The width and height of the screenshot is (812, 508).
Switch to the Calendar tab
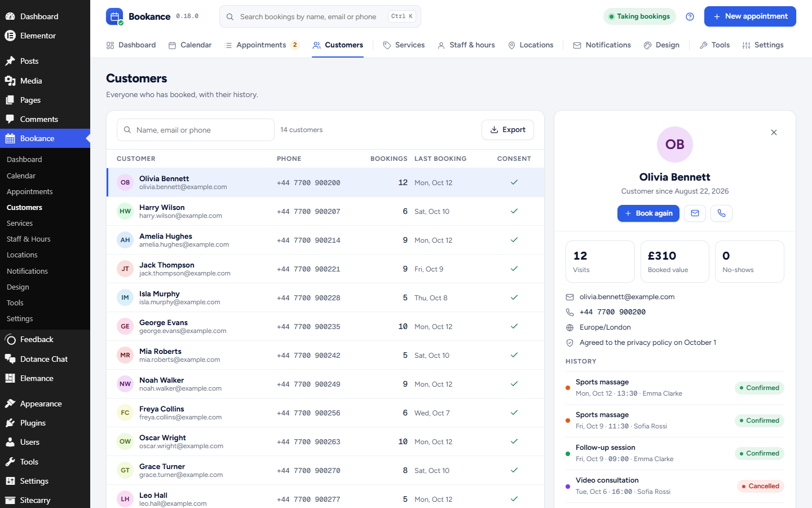190,45
